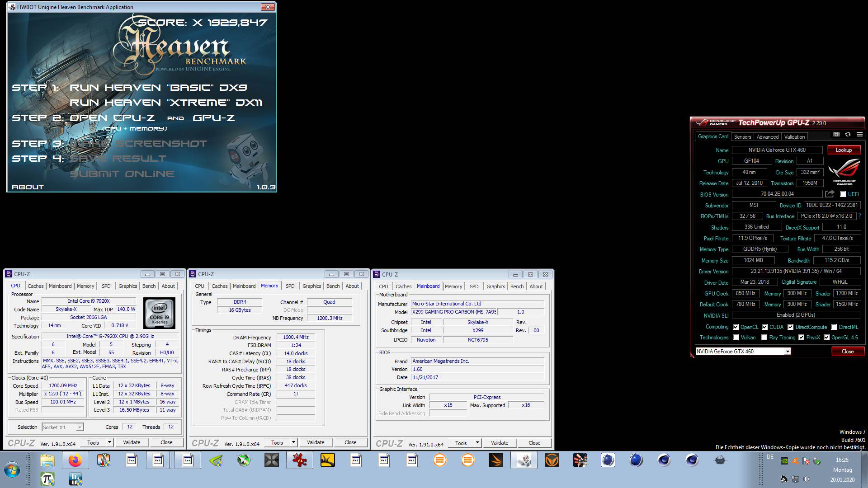Switch to Advanced tab in GPU-Z
The width and height of the screenshot is (868, 488).
pos(768,137)
